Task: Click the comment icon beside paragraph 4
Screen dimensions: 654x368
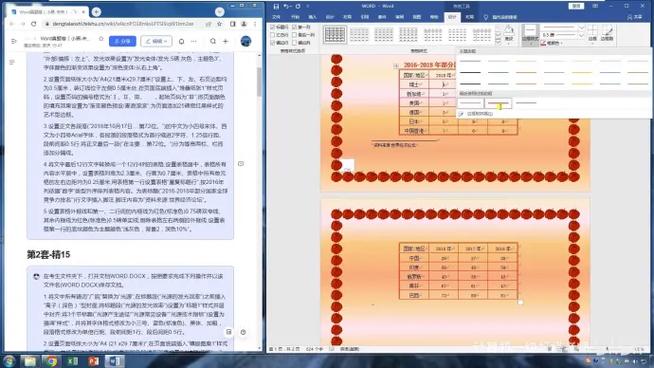Action: [x=241, y=164]
